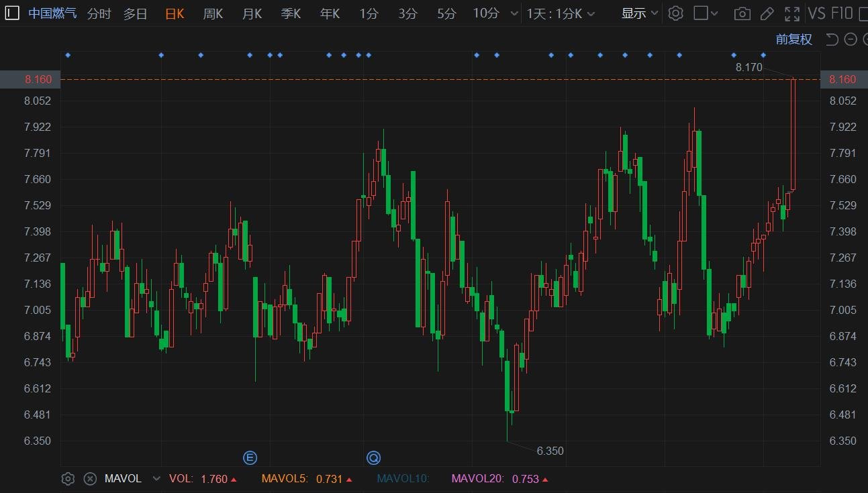Toggle the layout square box option
This screenshot has height=493, width=868.
coord(700,13)
